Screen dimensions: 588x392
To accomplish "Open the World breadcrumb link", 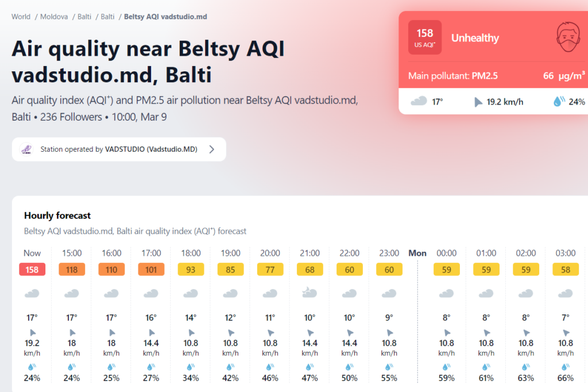I will point(21,17).
